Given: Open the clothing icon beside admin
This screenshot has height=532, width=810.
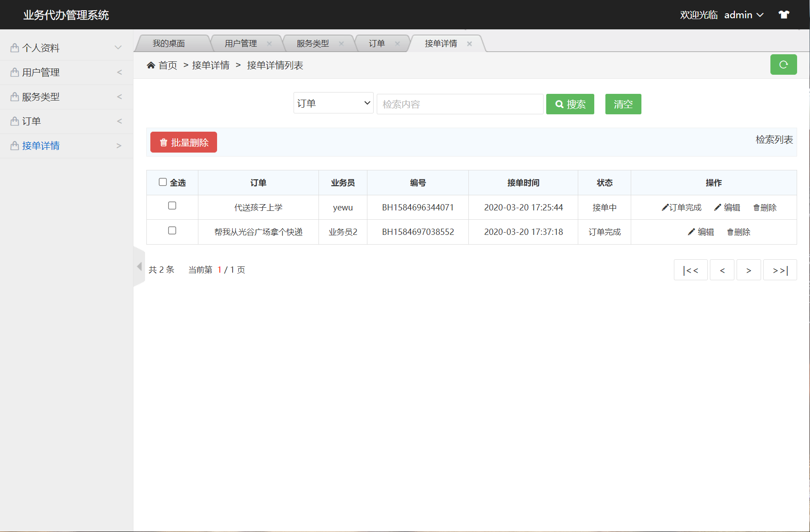Looking at the screenshot, I should click(784, 14).
